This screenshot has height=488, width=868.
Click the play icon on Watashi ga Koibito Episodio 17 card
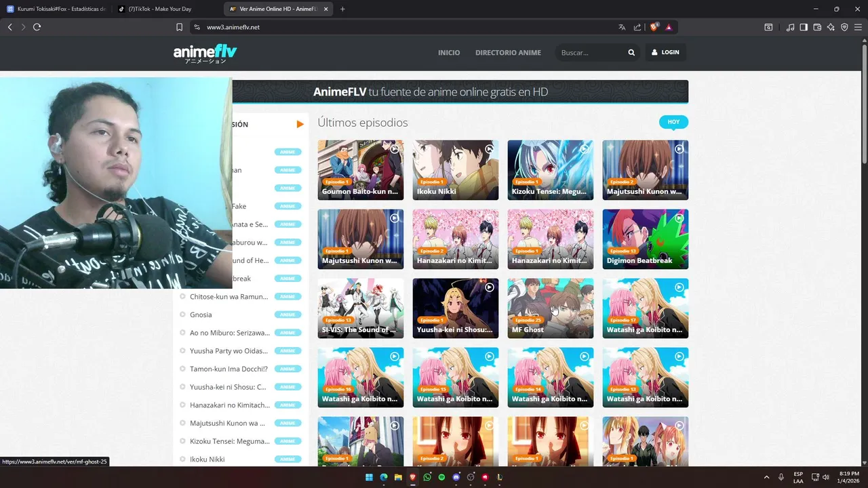pyautogui.click(x=679, y=287)
